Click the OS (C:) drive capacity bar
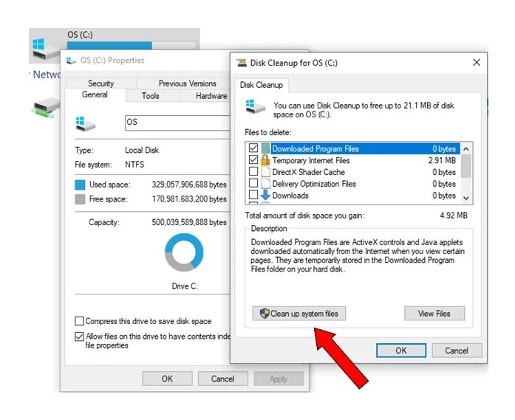The width and height of the screenshot is (515, 420). pos(132,45)
